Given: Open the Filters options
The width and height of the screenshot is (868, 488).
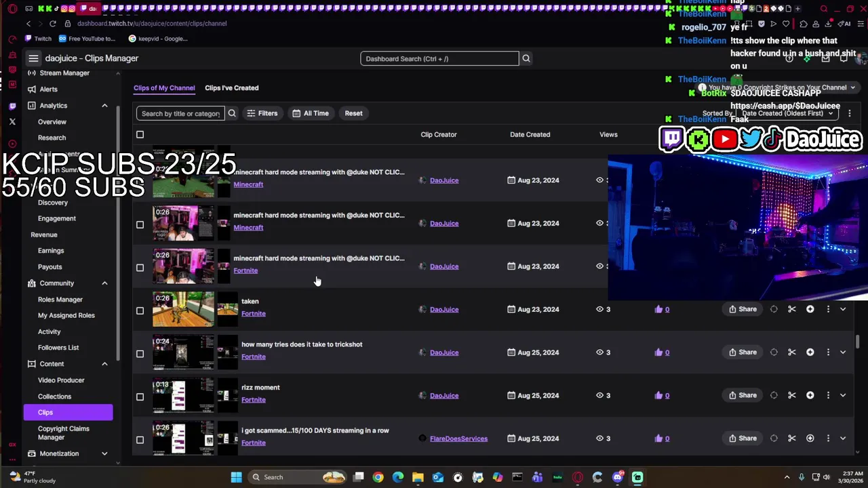Looking at the screenshot, I should click(x=262, y=113).
